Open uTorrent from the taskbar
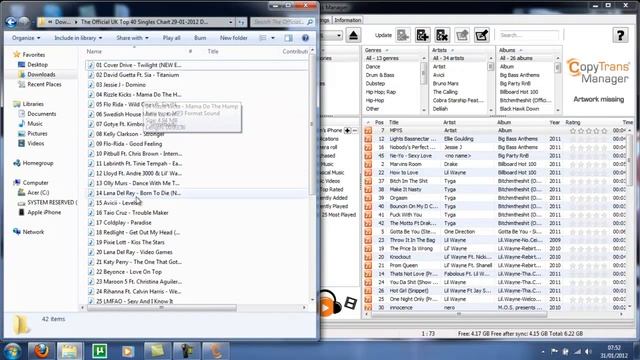Viewport: 640px width, 360px height. click(x=99, y=351)
